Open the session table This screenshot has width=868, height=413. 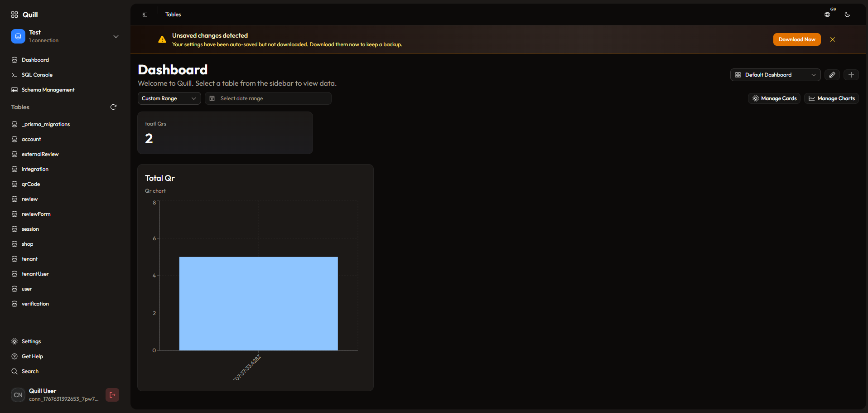click(x=30, y=229)
